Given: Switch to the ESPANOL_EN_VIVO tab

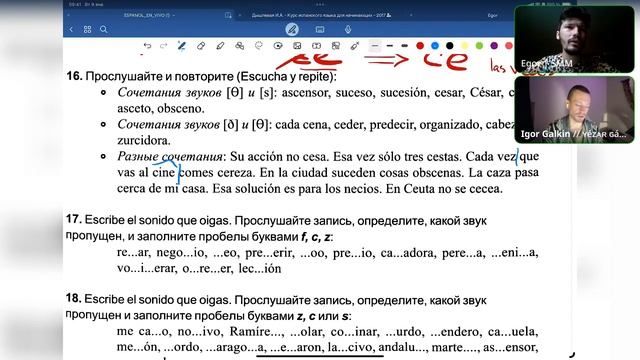Looking at the screenshot, I should (149, 15).
